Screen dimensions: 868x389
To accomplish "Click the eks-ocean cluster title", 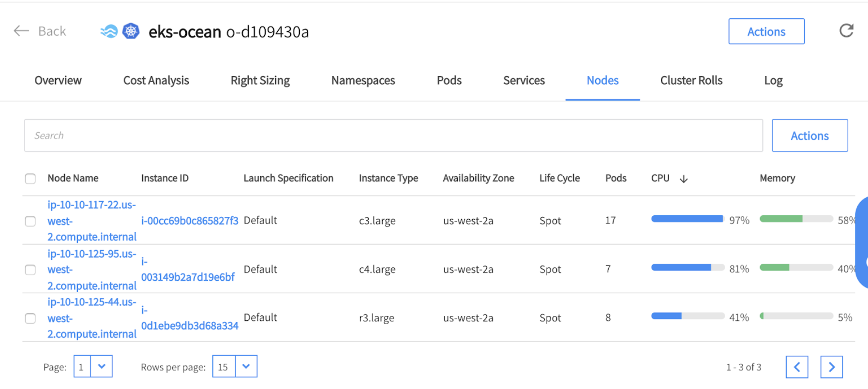I will [185, 32].
